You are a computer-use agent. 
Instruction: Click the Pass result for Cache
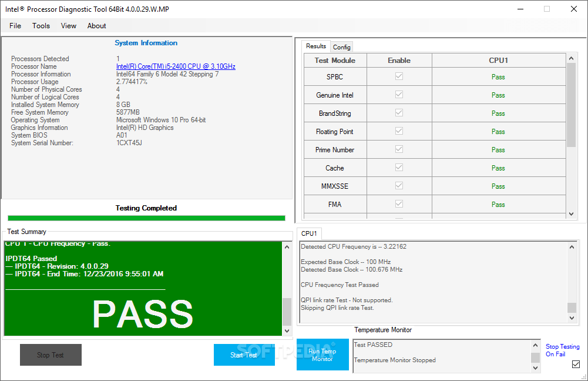click(498, 168)
